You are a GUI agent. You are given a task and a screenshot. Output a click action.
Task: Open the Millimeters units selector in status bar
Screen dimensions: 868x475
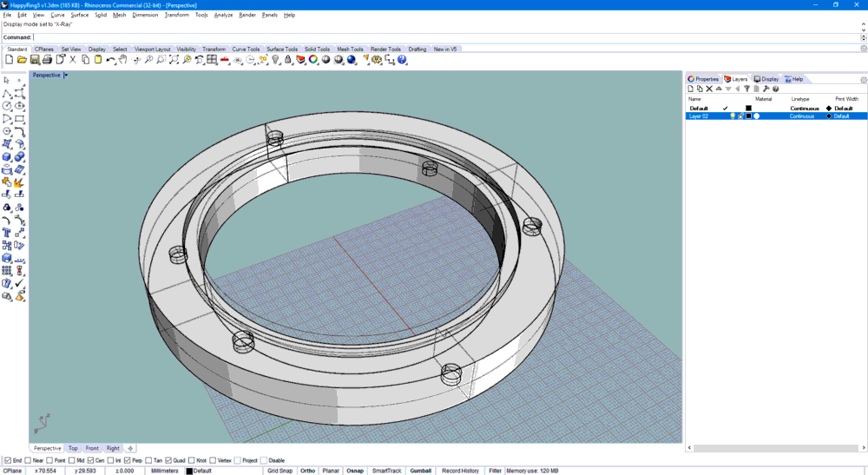coord(165,471)
